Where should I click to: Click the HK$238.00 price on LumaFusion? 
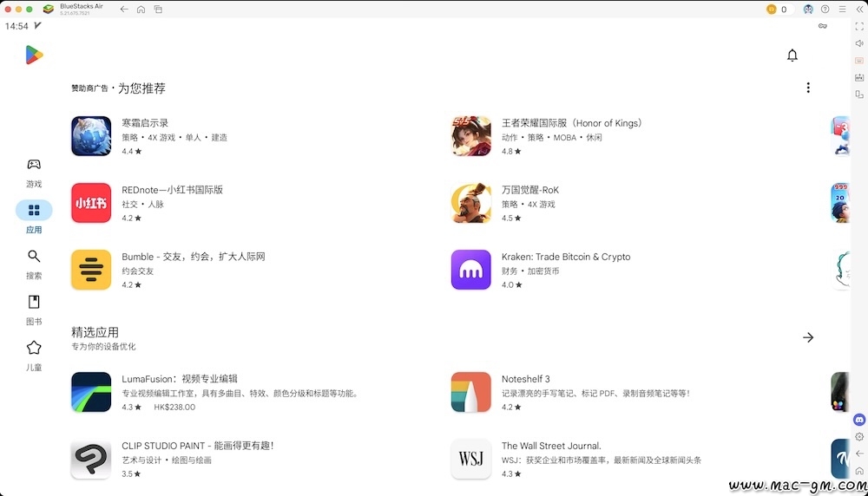[x=174, y=407]
